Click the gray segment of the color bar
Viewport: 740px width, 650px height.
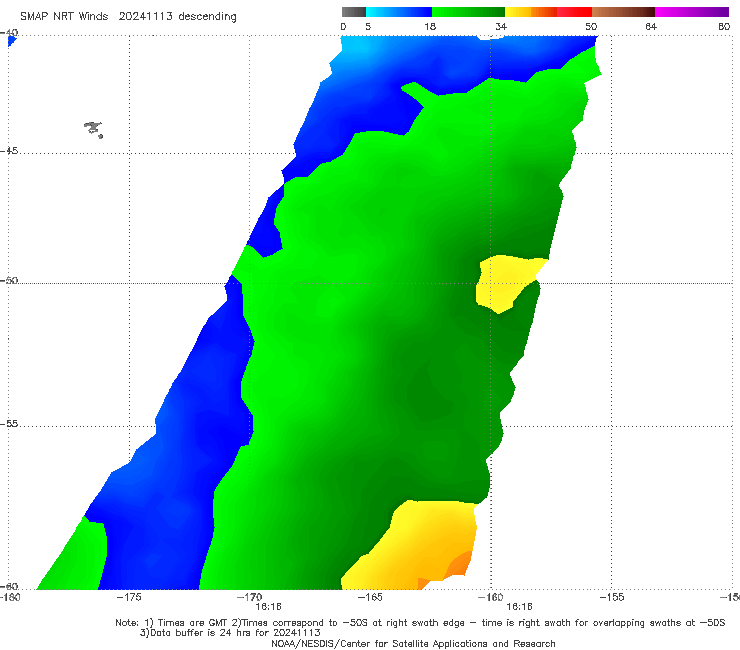353,12
